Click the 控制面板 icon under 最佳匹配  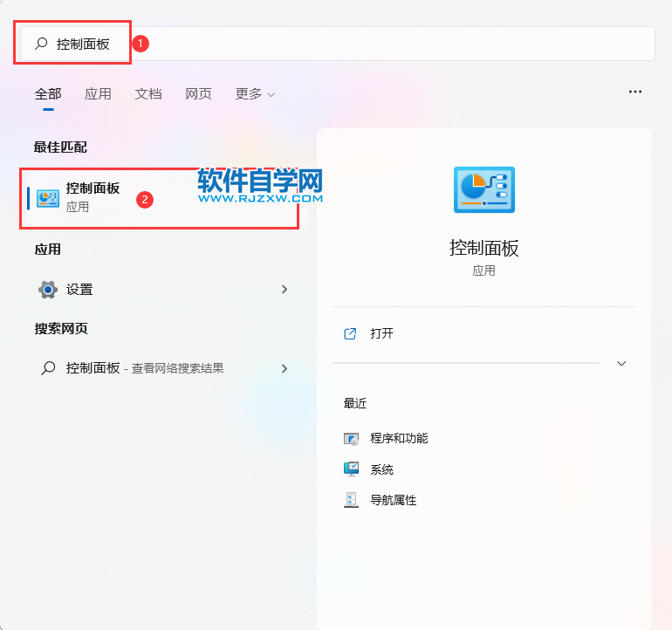point(48,197)
